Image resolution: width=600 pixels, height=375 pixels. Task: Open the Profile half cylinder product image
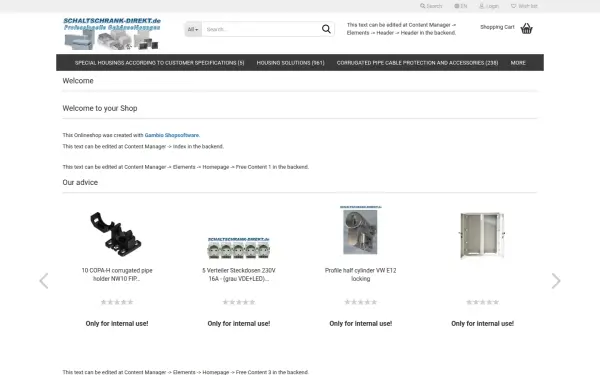point(360,230)
